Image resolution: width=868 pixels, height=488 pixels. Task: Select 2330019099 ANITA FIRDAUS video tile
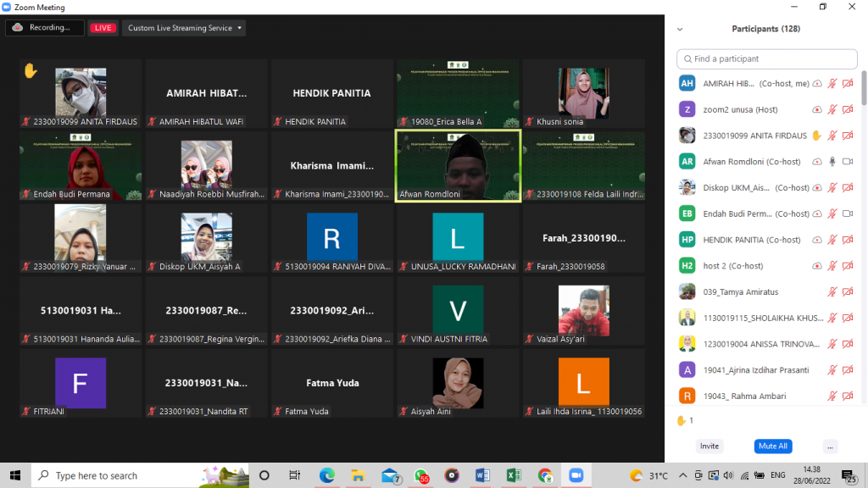(81, 93)
